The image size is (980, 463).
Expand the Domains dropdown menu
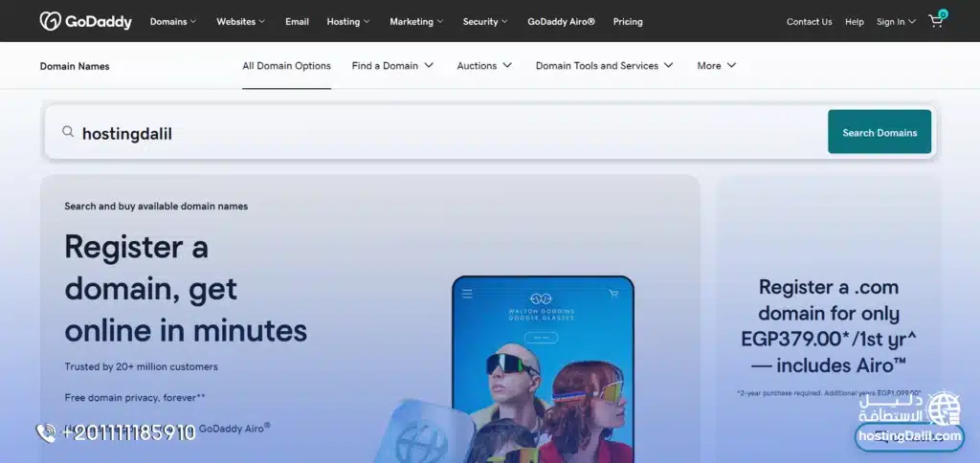coord(173,21)
